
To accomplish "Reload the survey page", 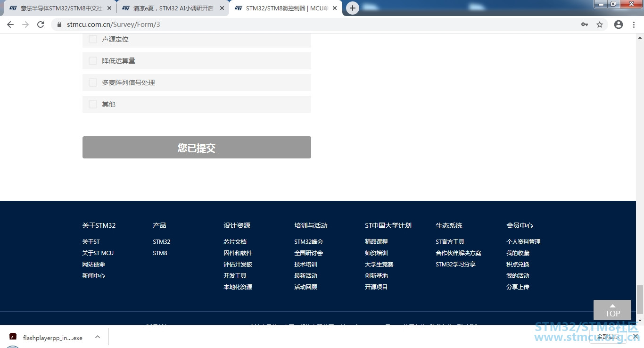I will tap(41, 25).
